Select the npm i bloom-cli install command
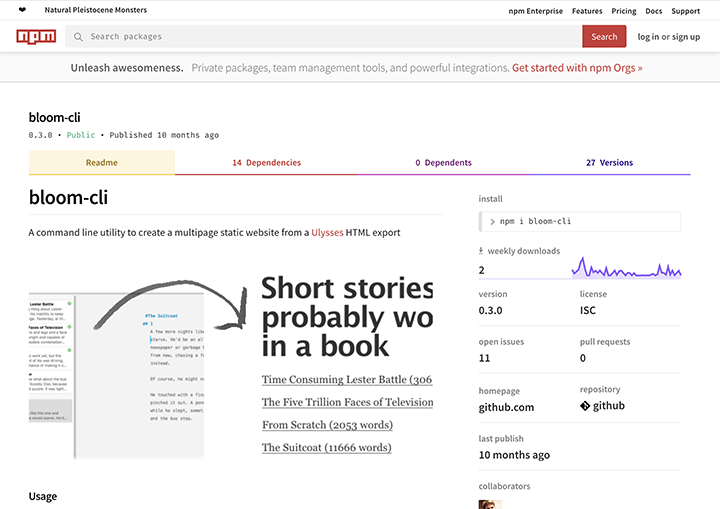The image size is (720, 509). 579,221
